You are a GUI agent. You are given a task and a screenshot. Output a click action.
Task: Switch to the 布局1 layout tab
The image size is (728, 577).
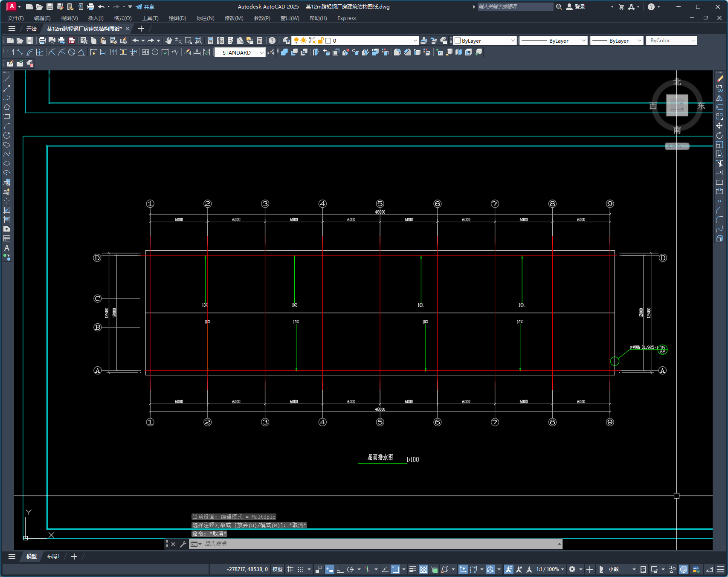click(x=53, y=557)
